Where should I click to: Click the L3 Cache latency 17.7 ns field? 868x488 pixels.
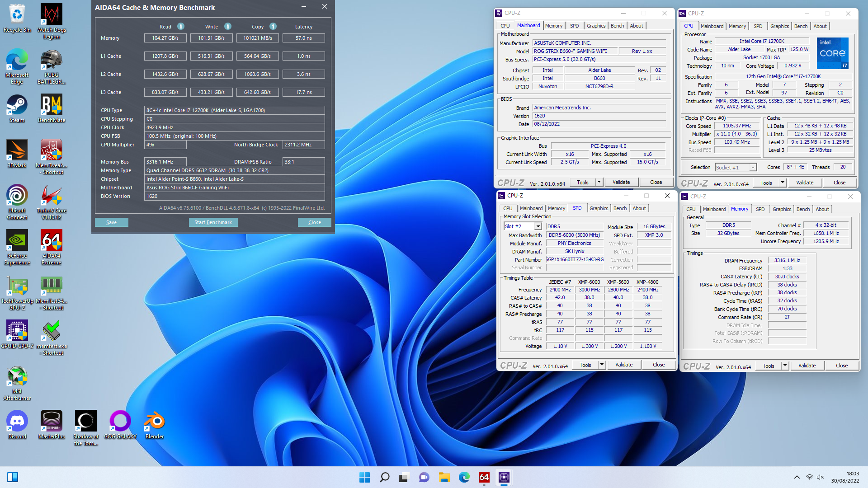point(303,92)
